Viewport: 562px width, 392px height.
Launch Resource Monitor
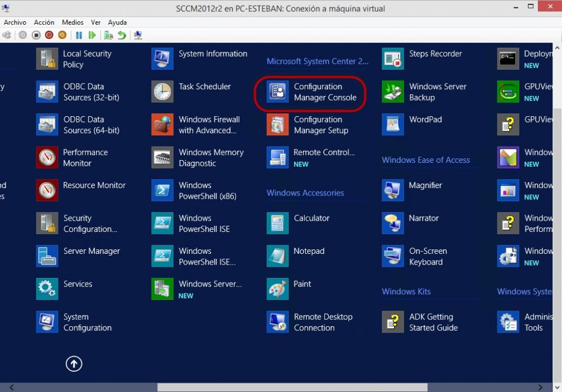pyautogui.click(x=81, y=190)
